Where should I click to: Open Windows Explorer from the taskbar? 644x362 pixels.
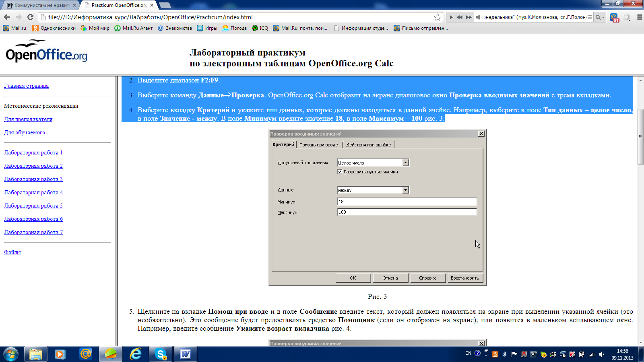36,354
